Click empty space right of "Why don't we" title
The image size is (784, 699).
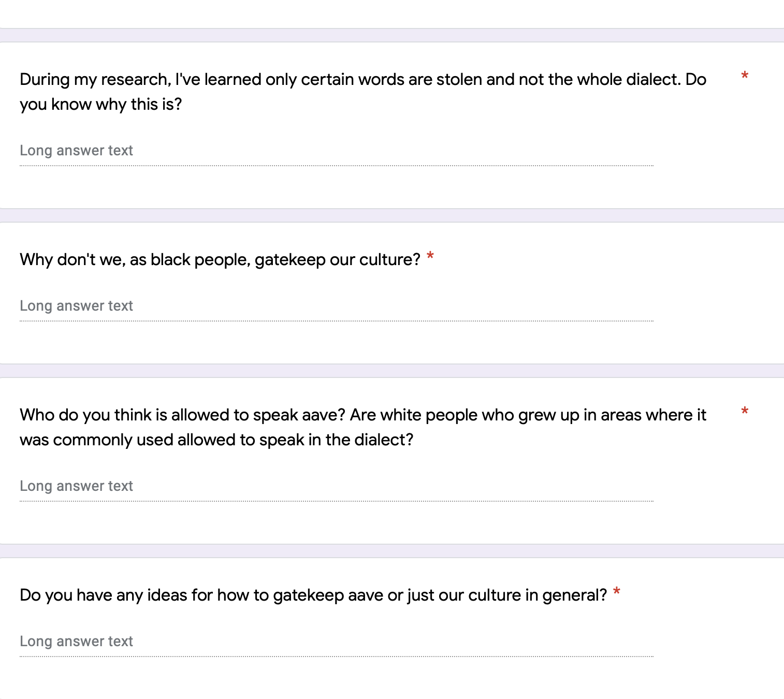[596, 259]
